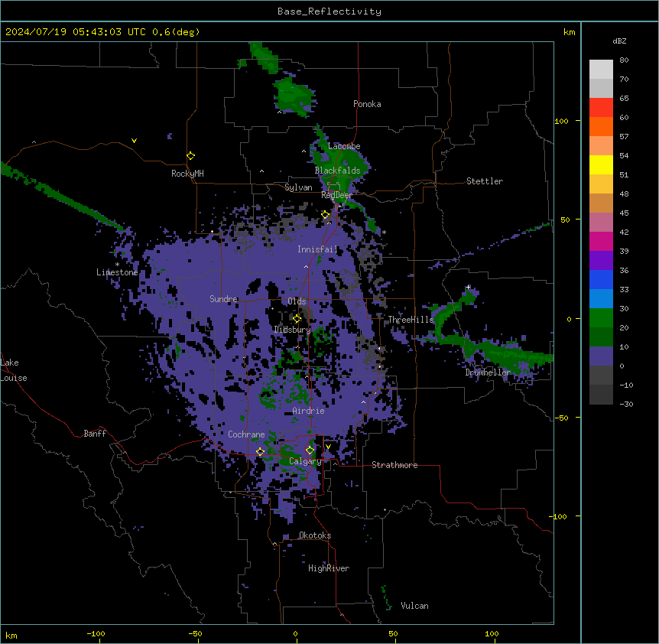Click the Sylvan label on map
This screenshot has width=659, height=644.
click(x=298, y=187)
